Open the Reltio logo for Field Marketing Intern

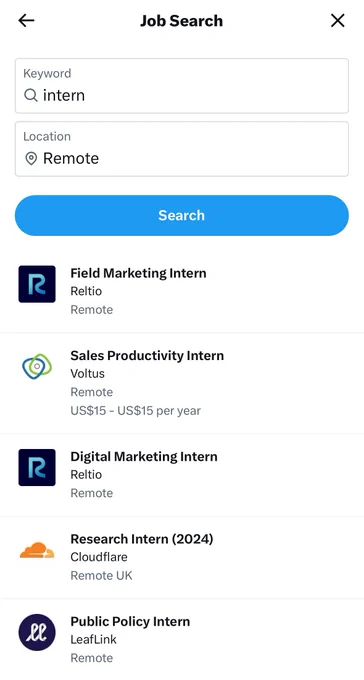(37, 284)
